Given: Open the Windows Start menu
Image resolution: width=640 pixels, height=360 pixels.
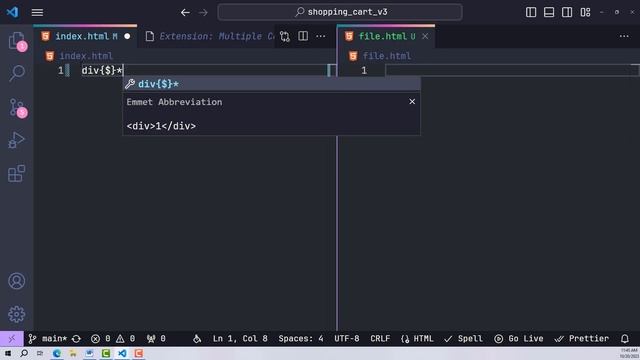Looking at the screenshot, I should (8, 353).
